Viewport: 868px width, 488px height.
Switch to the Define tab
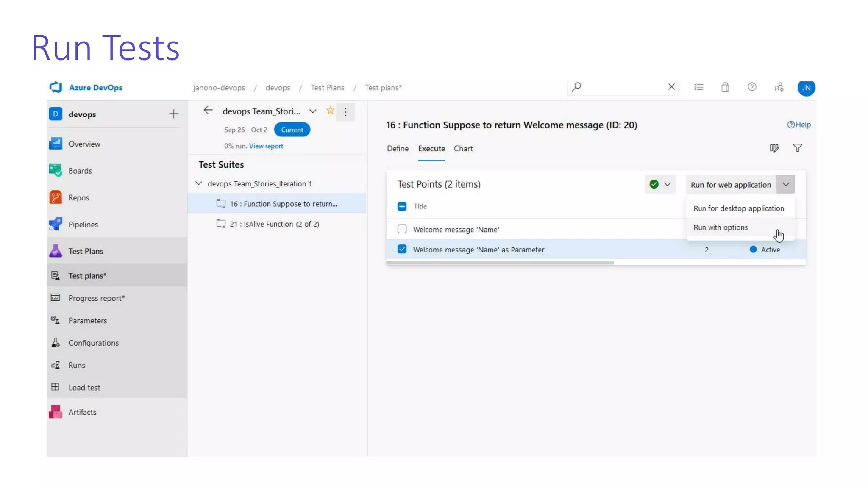pyautogui.click(x=398, y=149)
